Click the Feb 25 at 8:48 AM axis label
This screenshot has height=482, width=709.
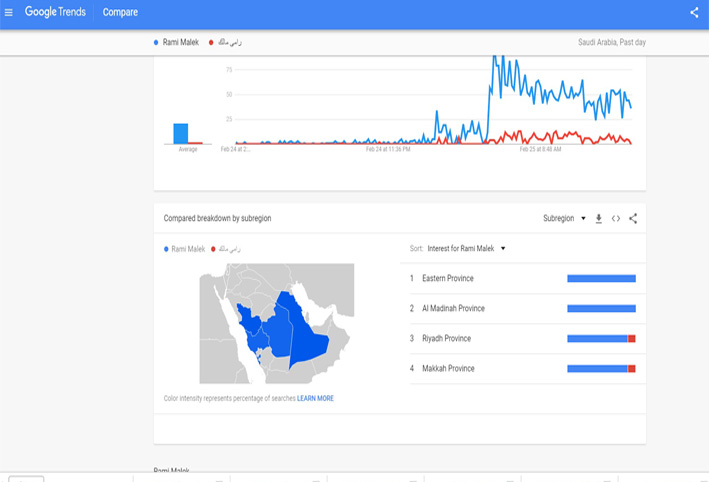coord(540,149)
